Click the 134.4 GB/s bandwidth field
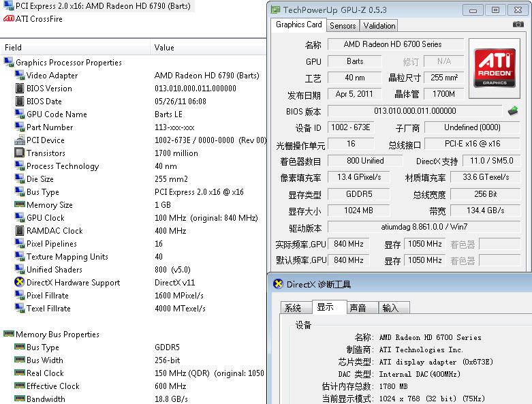532x404 pixels. click(485, 211)
